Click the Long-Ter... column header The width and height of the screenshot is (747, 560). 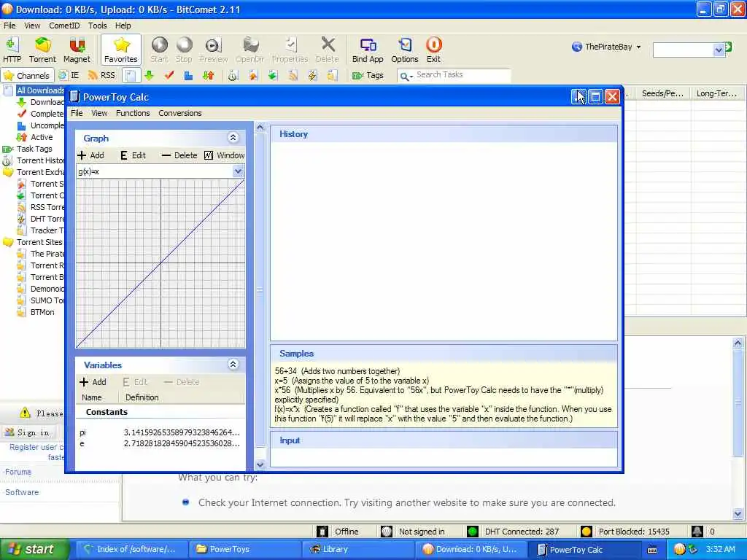click(x=716, y=94)
